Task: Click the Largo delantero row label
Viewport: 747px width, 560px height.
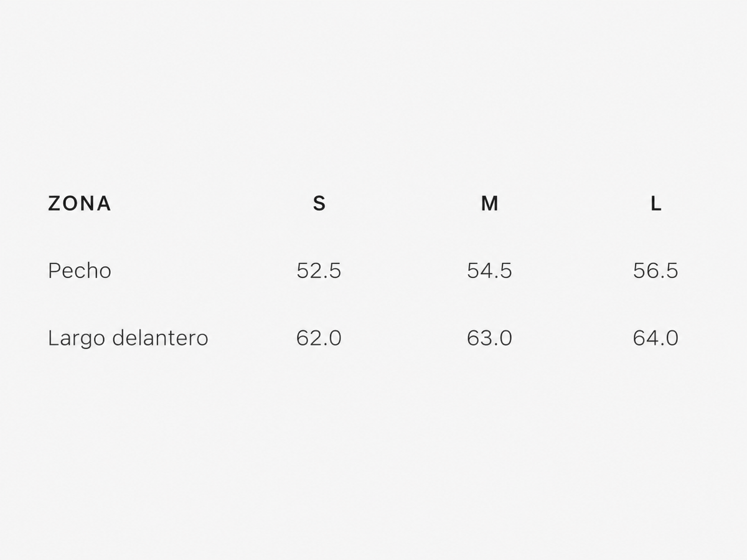Action: [128, 338]
